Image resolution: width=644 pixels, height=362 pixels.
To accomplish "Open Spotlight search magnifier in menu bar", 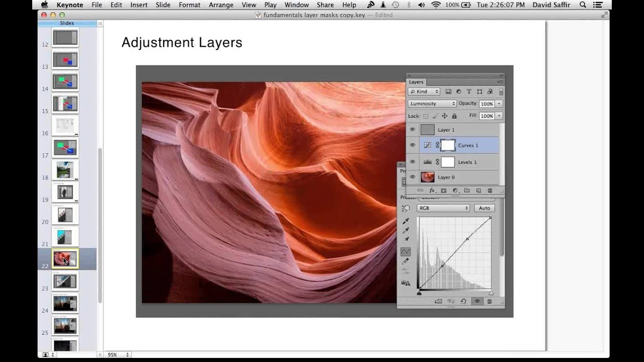I will (x=583, y=5).
